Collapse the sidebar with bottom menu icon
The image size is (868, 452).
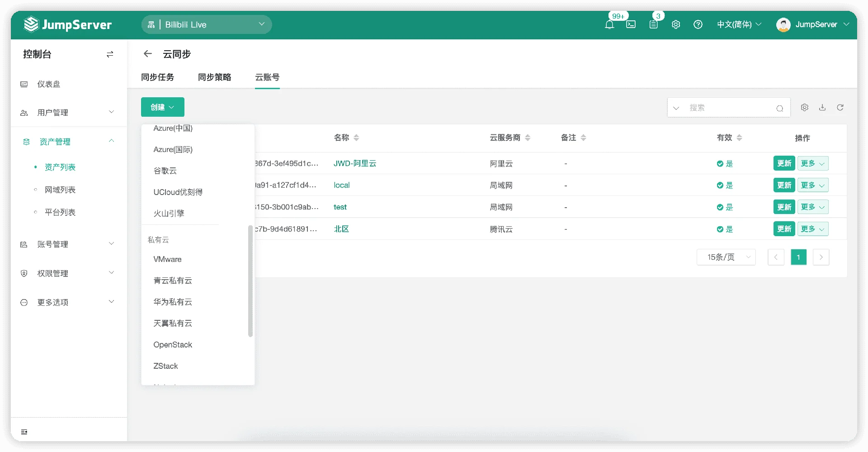click(x=24, y=432)
